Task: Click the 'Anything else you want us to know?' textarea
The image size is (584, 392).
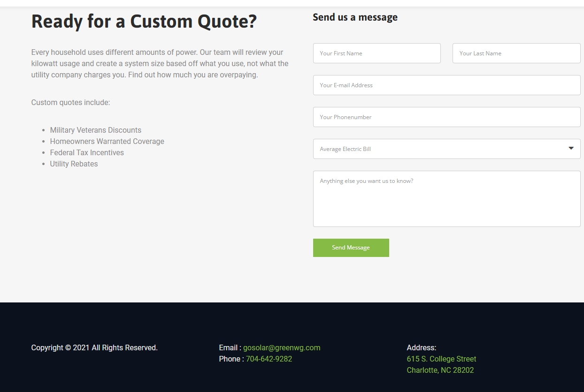Action: [447, 199]
